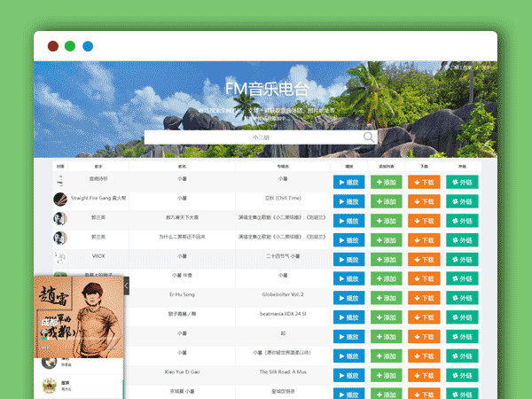The image size is (532, 399).
Task: Download 假九寒天下大雪 by 郭兰英
Action: [424, 220]
